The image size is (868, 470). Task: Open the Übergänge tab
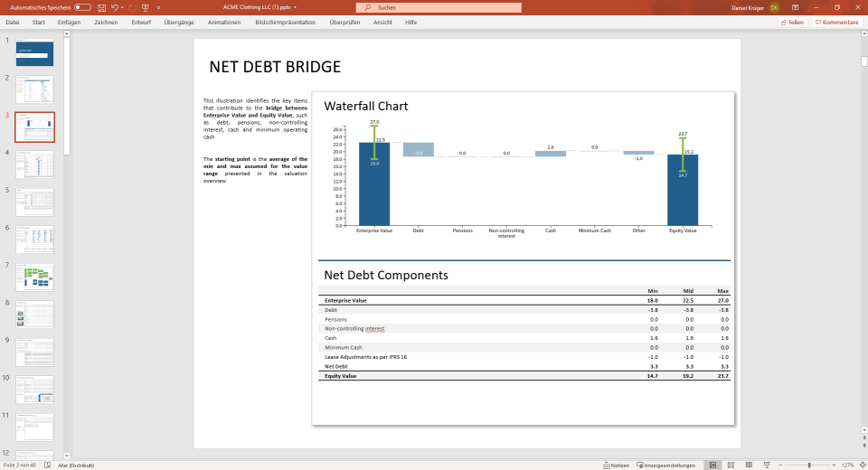179,22
